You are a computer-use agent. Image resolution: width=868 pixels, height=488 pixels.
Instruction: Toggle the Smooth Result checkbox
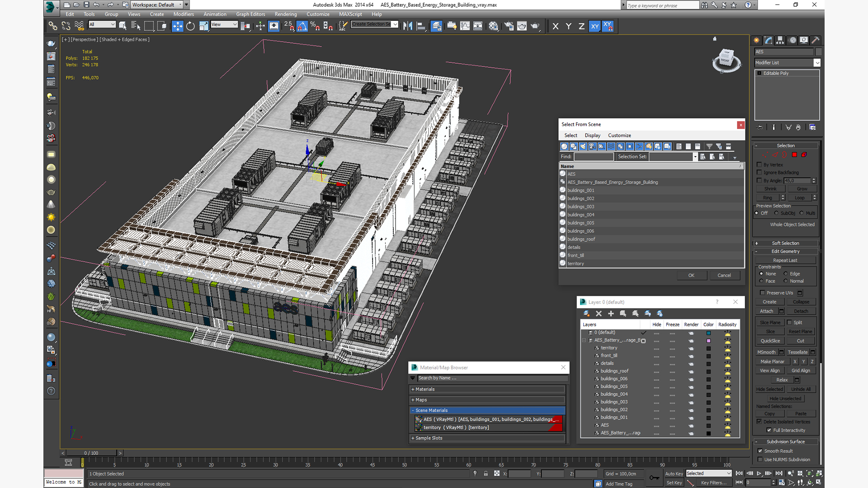click(760, 451)
